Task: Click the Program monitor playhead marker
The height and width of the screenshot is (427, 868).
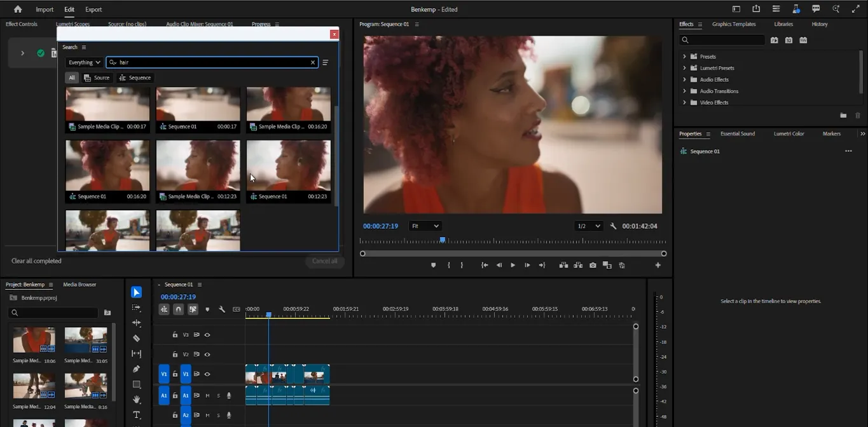Action: point(443,240)
